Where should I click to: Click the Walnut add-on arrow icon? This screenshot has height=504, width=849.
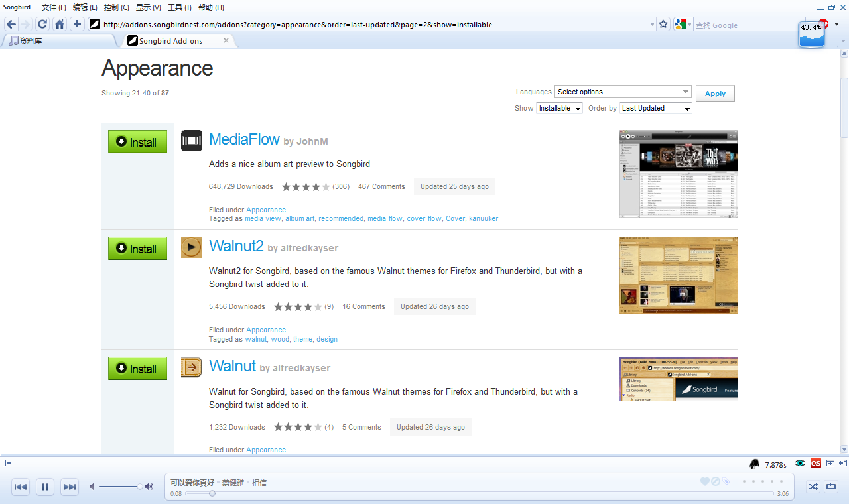[x=192, y=367]
